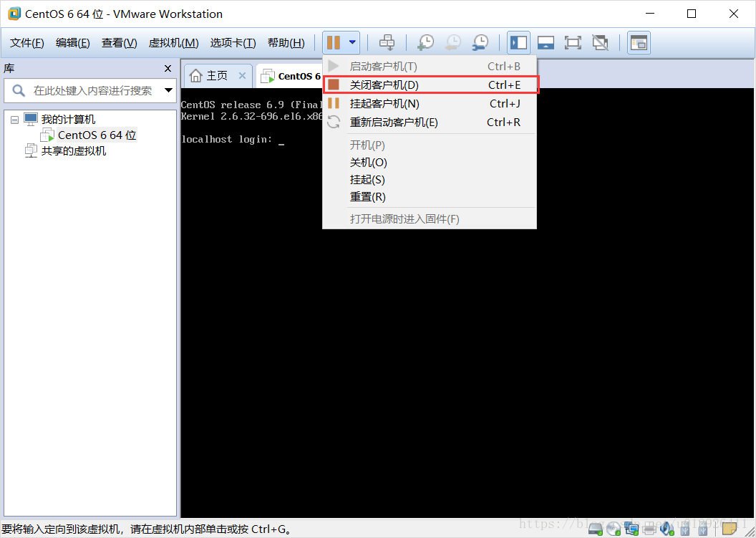This screenshot has height=538, width=756.
Task: Enter full screen mode icon
Action: [x=573, y=42]
